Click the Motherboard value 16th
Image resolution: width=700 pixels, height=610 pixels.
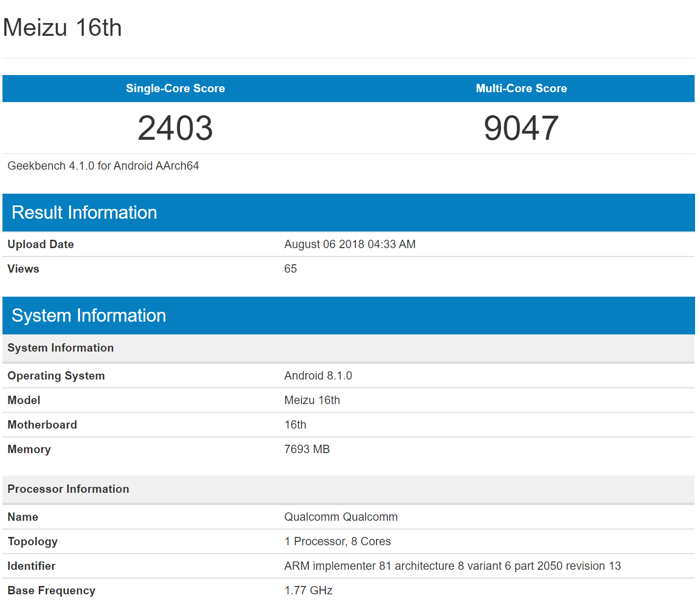pyautogui.click(x=295, y=425)
